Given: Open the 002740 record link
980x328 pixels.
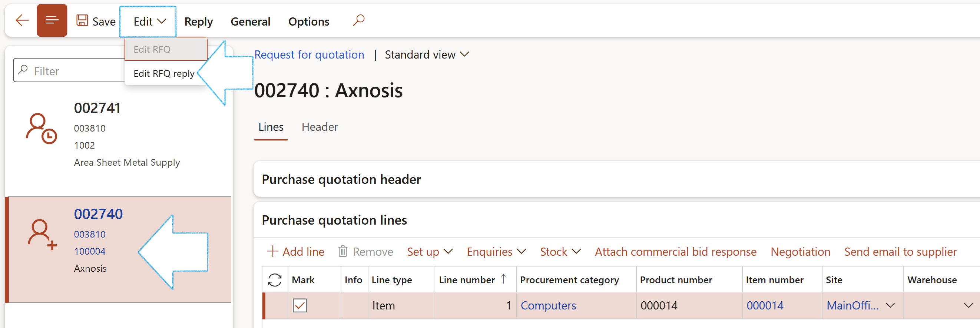Looking at the screenshot, I should click(98, 214).
